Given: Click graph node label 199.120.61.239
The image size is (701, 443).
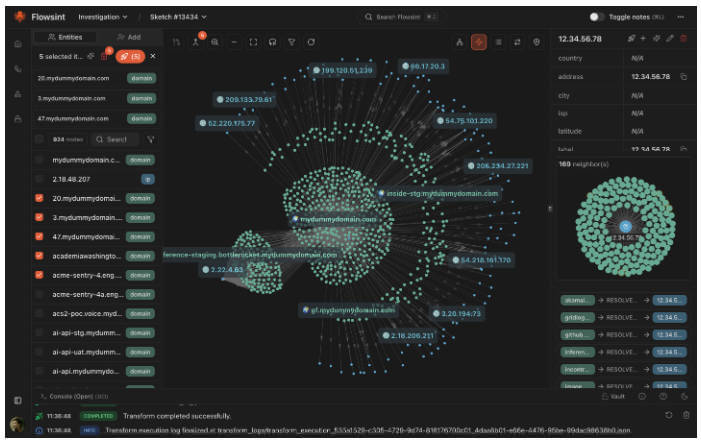Looking at the screenshot, I should tap(342, 70).
